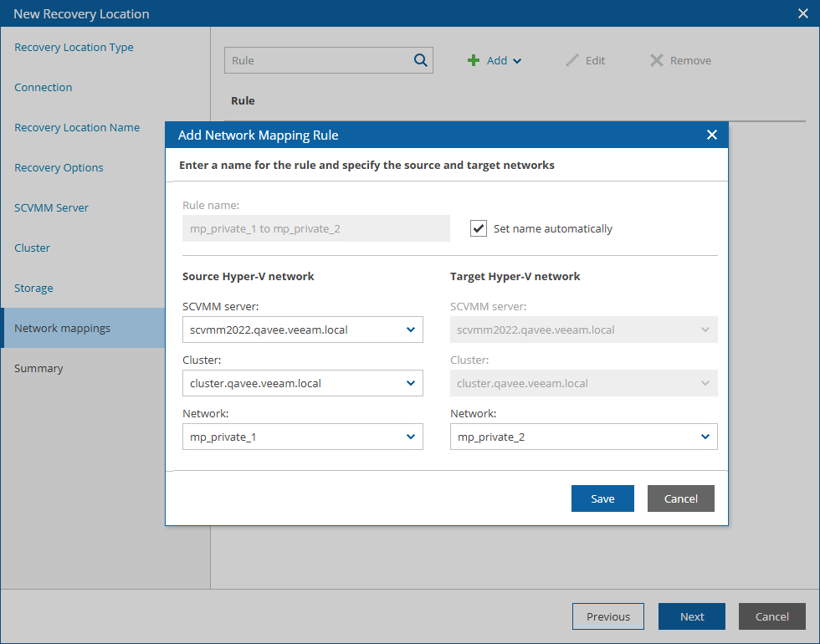Open source Network mp_private_1 dropdown
The image size is (820, 644).
(x=411, y=437)
